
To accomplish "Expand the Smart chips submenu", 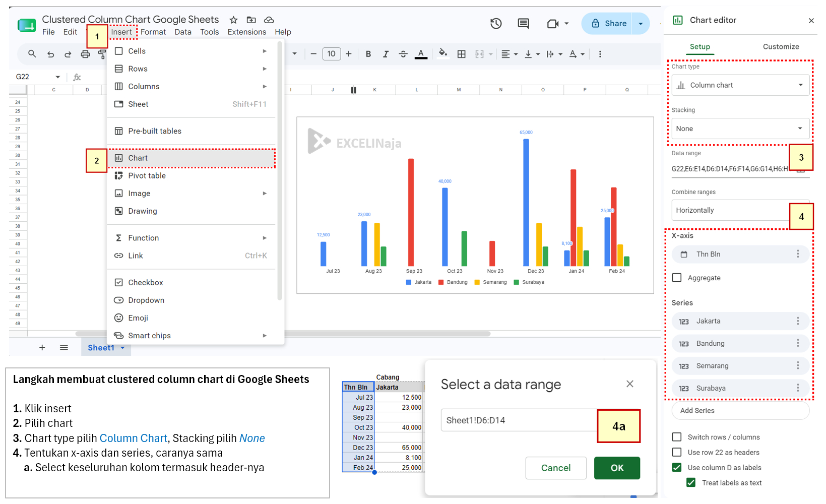I will click(265, 336).
